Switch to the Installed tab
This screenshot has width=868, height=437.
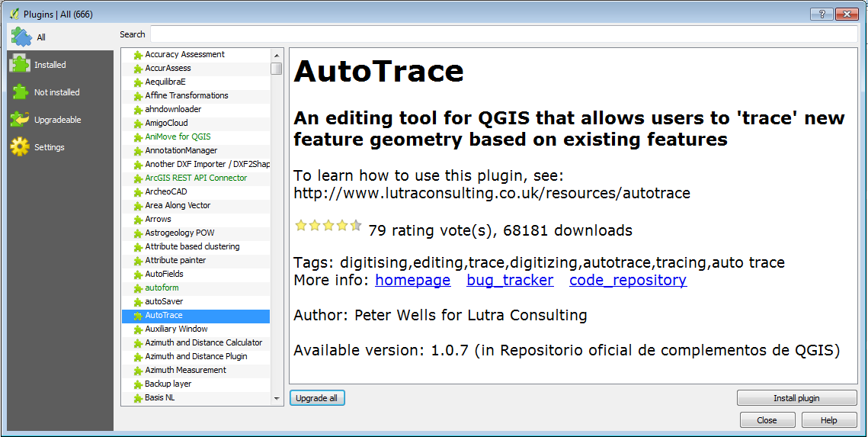point(60,65)
